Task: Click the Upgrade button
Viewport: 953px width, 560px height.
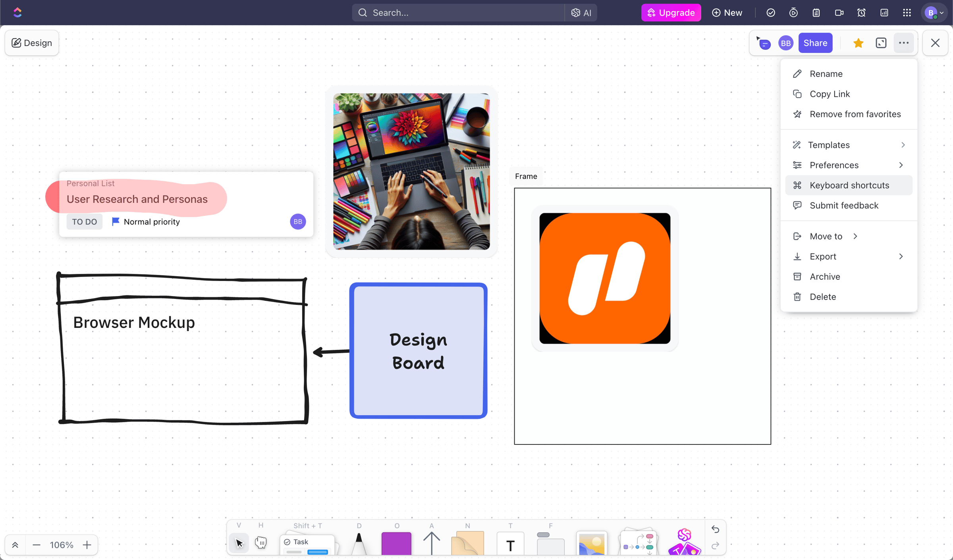Action: pyautogui.click(x=671, y=13)
